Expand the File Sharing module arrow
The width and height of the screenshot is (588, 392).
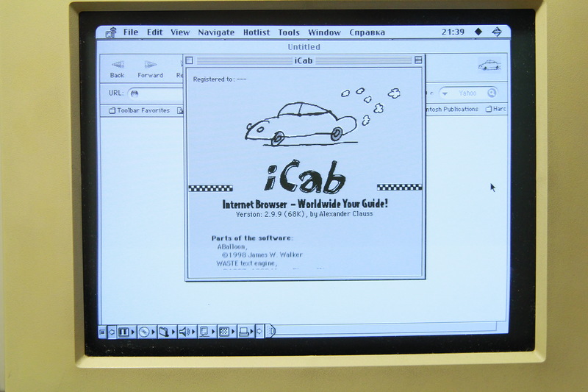pyautogui.click(x=173, y=332)
